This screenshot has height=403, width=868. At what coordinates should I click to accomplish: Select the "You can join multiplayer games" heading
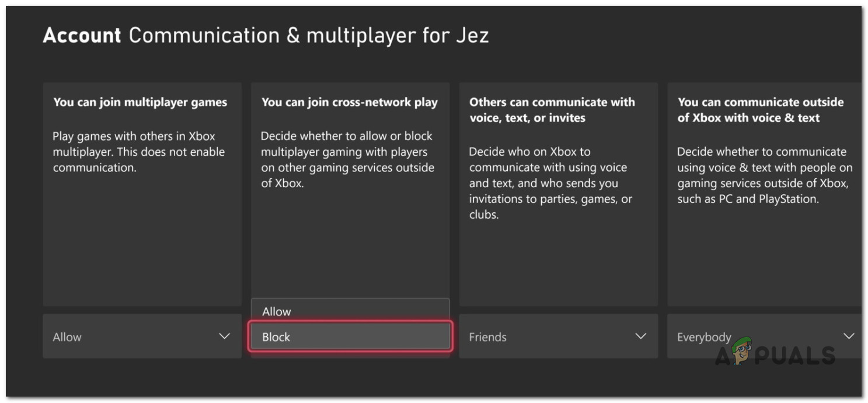coord(140,102)
